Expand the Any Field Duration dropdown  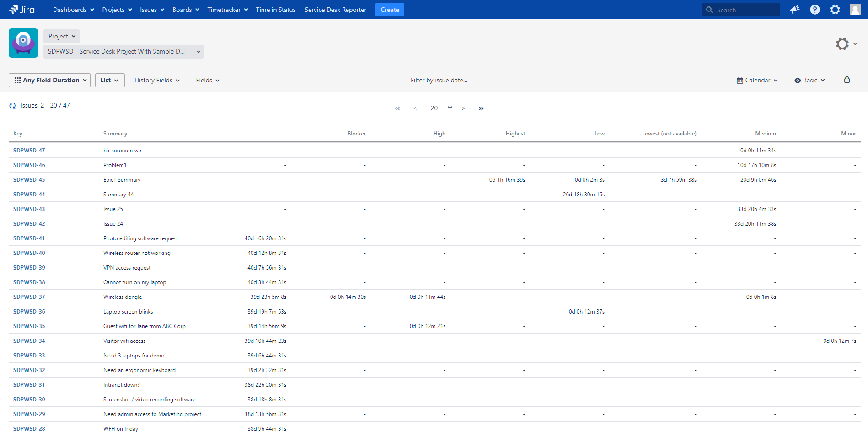pyautogui.click(x=49, y=80)
